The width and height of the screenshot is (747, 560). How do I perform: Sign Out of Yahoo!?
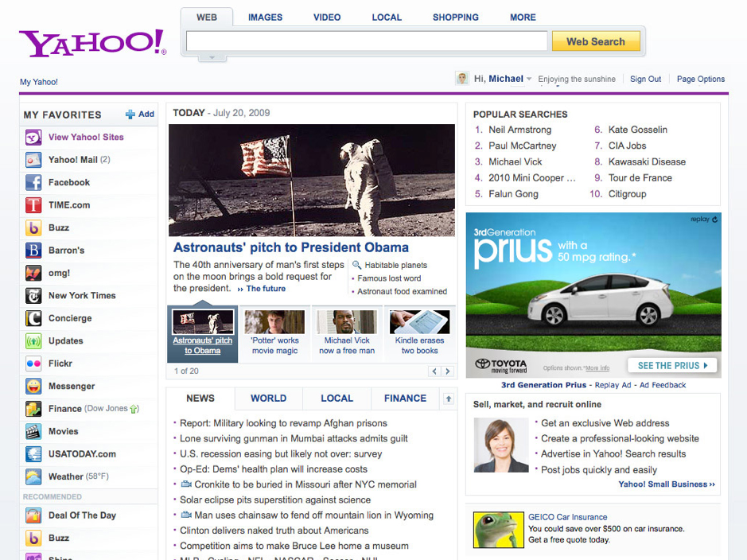tap(647, 79)
